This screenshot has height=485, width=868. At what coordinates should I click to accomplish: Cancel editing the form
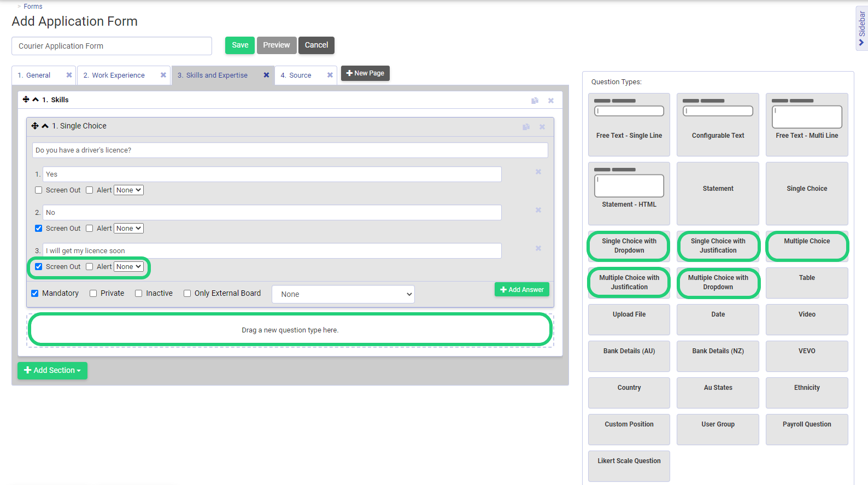click(316, 45)
